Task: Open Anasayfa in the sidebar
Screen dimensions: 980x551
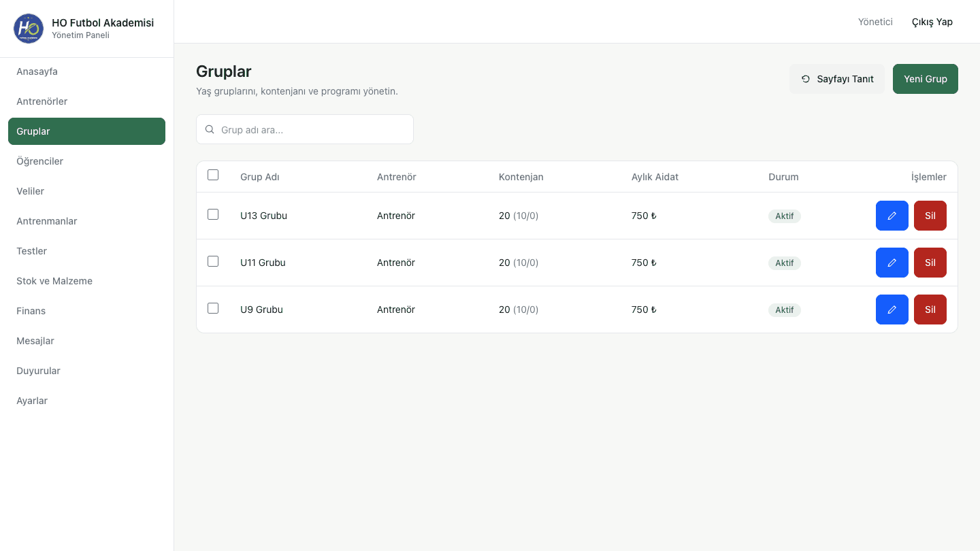Action: coord(86,71)
